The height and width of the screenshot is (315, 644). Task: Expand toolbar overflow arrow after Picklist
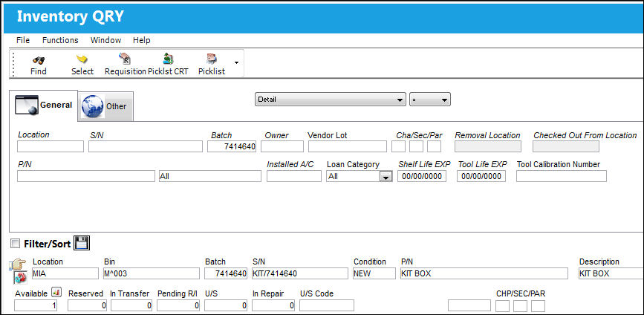pos(236,63)
